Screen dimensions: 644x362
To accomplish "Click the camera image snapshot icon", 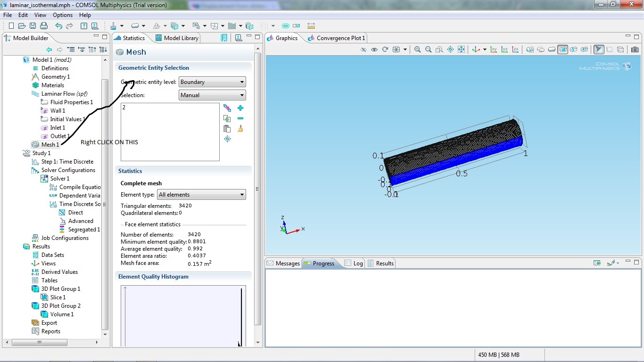I will point(635,49).
